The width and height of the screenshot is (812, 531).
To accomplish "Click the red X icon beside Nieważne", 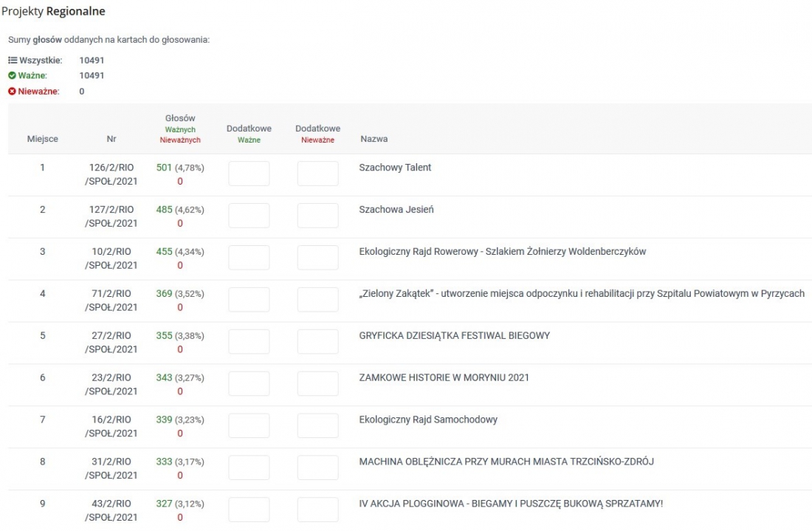I will point(12,92).
